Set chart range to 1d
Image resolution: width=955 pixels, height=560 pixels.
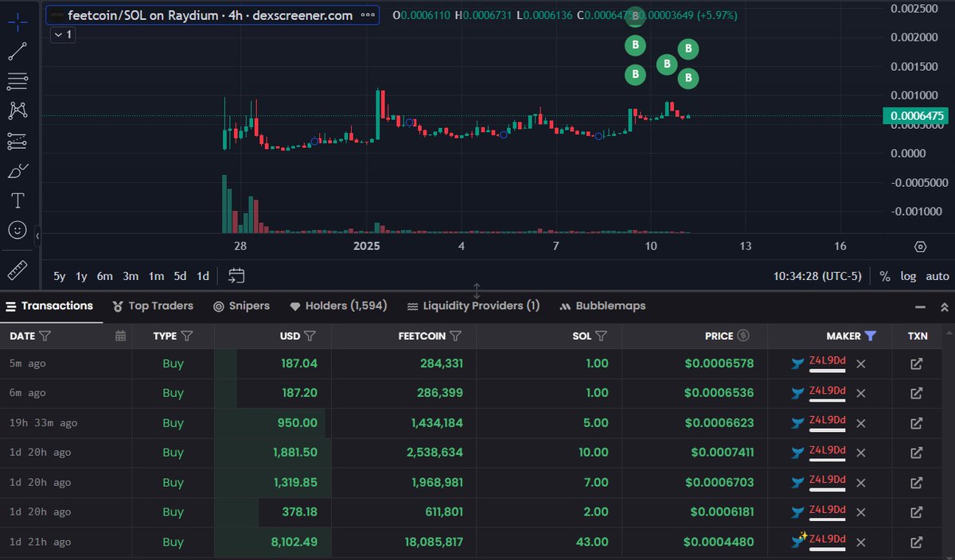click(203, 276)
